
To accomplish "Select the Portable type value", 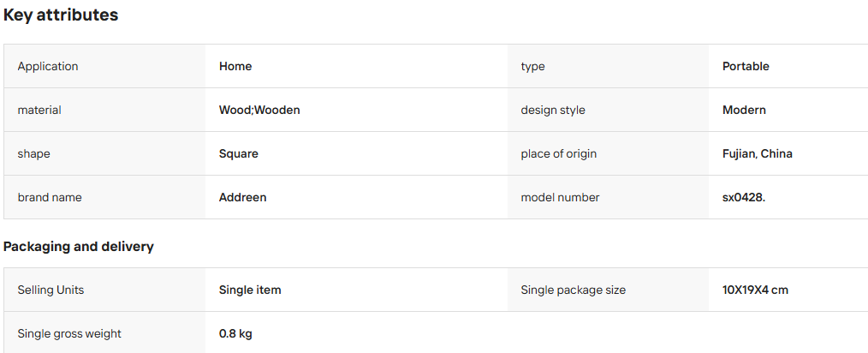I will coord(746,66).
